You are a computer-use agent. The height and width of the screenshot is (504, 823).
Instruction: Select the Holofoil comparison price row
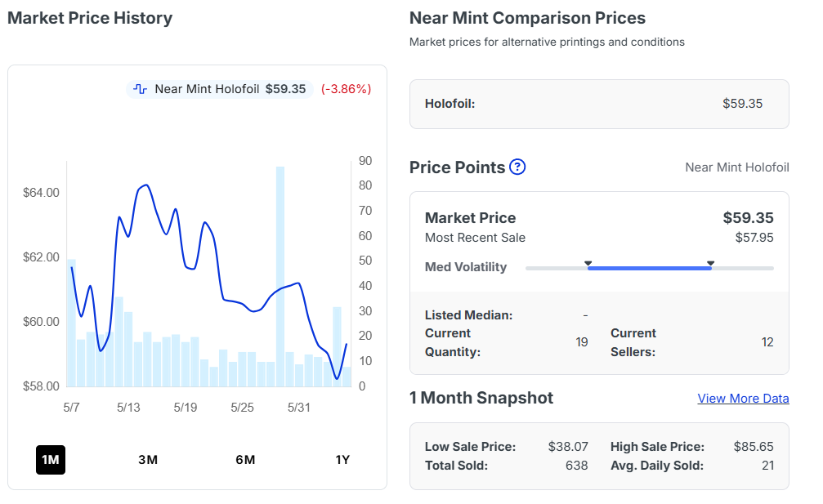coord(599,104)
